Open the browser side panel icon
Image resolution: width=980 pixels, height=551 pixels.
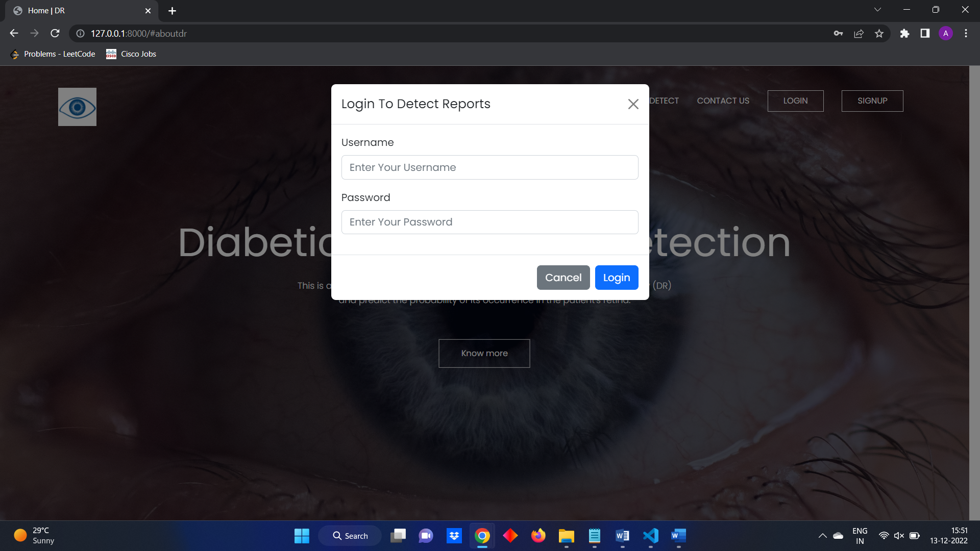[925, 33]
